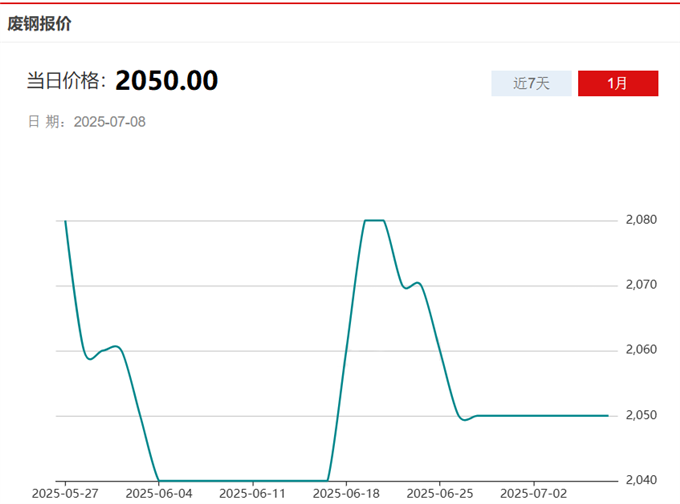680x504 pixels.
Task: Click the 2025-06-25 x-axis label
Action: click(x=439, y=493)
